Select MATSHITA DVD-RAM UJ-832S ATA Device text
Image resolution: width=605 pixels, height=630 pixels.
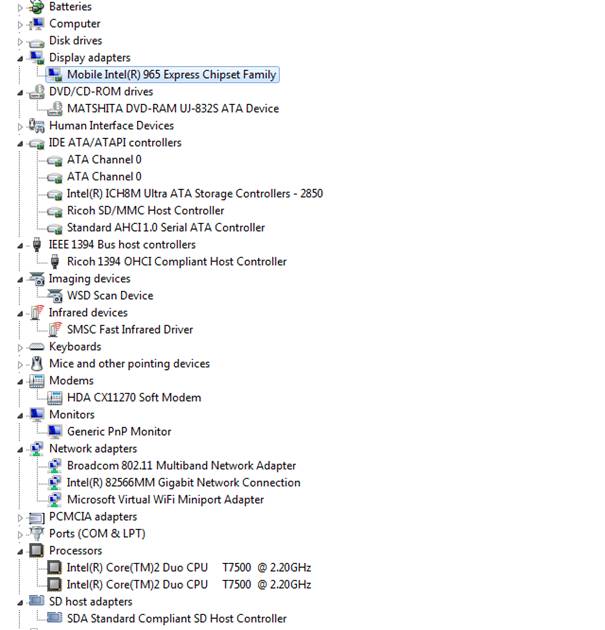[173, 108]
